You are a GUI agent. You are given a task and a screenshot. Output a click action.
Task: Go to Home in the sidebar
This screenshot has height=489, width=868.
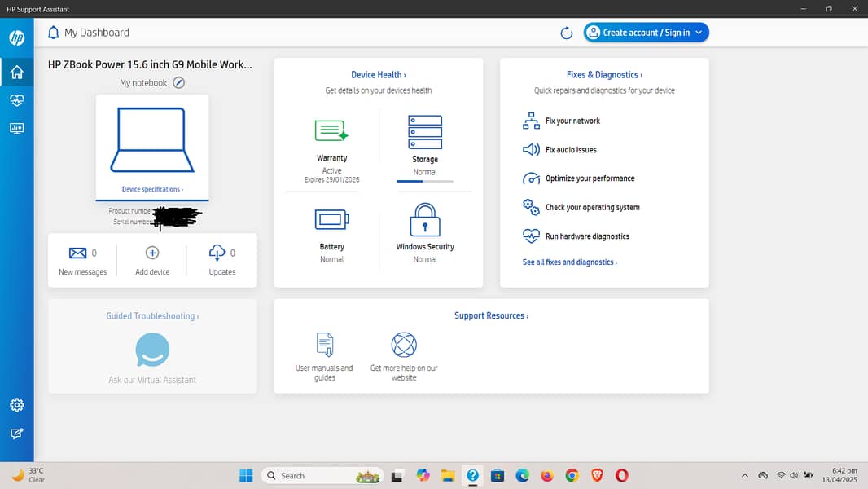pos(16,72)
